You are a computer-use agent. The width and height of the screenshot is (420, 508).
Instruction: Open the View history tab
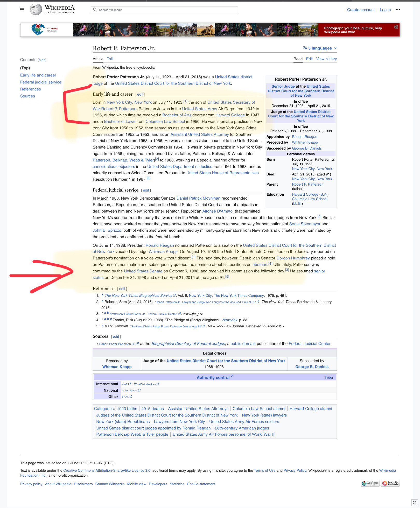(x=326, y=59)
